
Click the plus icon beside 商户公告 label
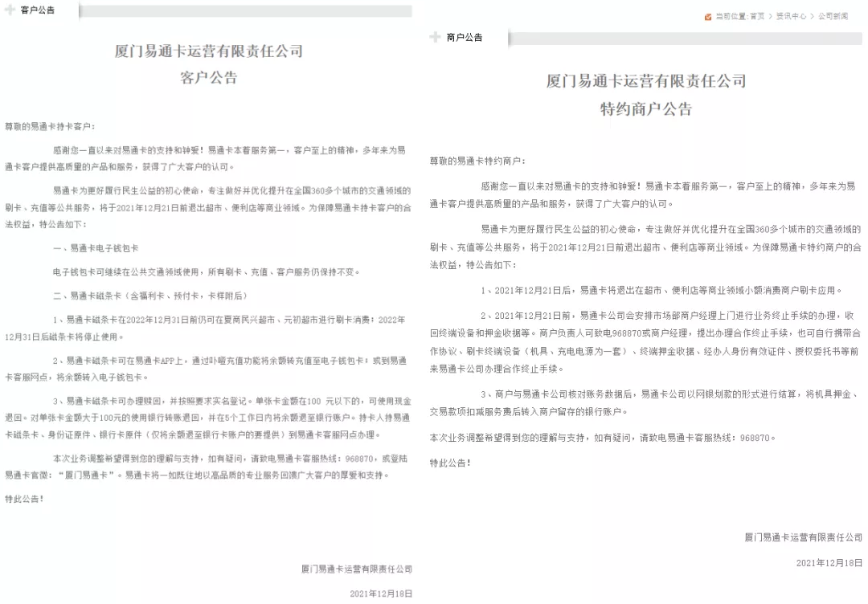(x=435, y=37)
